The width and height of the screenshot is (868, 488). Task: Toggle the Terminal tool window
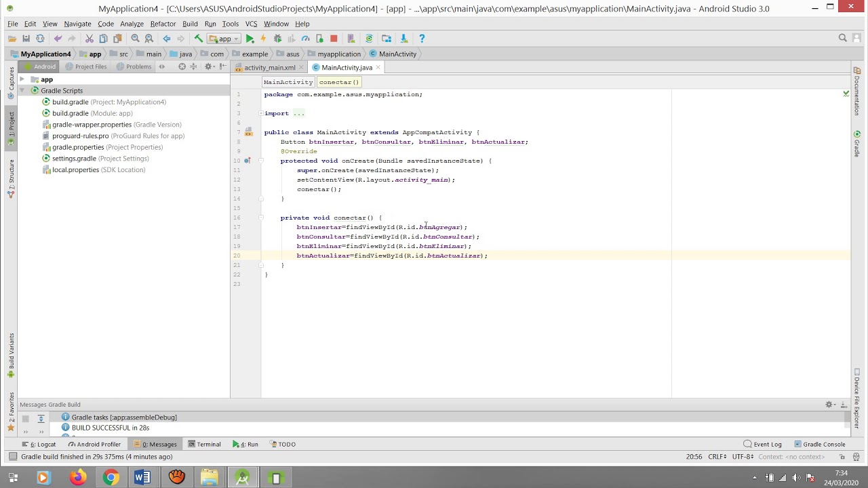[x=205, y=444]
